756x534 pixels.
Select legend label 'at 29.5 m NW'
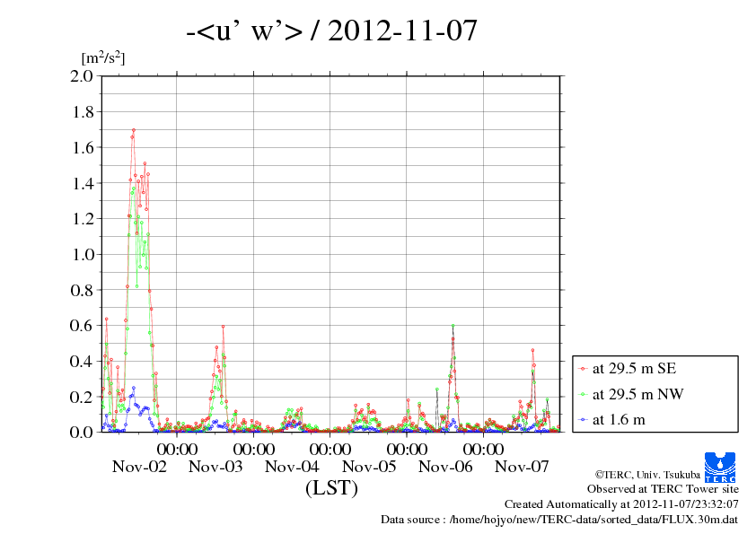[x=637, y=394]
